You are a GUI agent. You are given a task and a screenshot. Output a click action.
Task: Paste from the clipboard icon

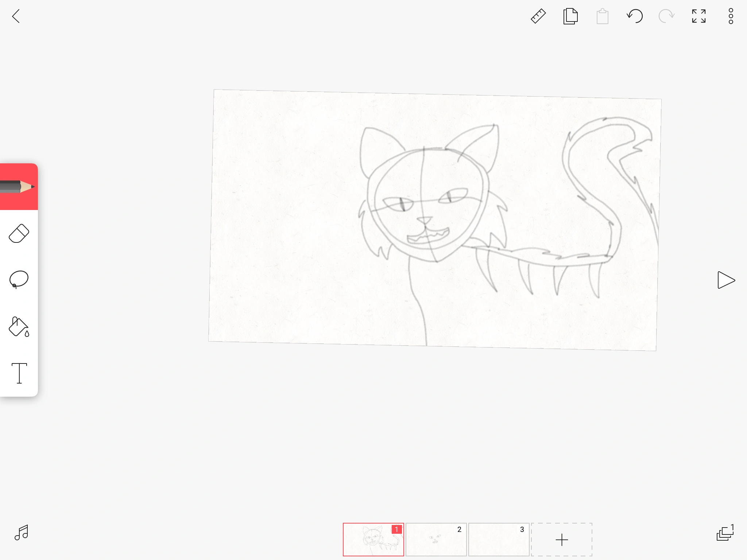pos(602,16)
